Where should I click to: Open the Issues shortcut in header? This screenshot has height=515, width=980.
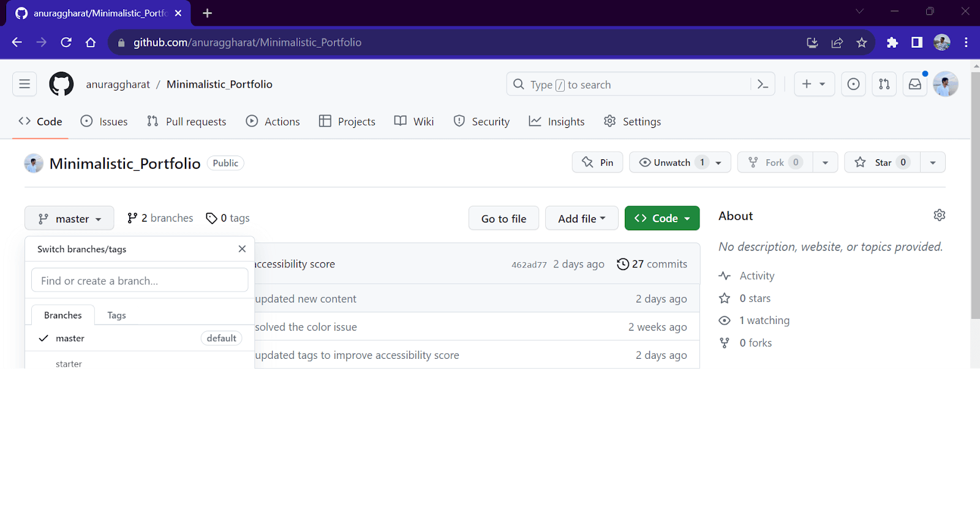pos(853,84)
